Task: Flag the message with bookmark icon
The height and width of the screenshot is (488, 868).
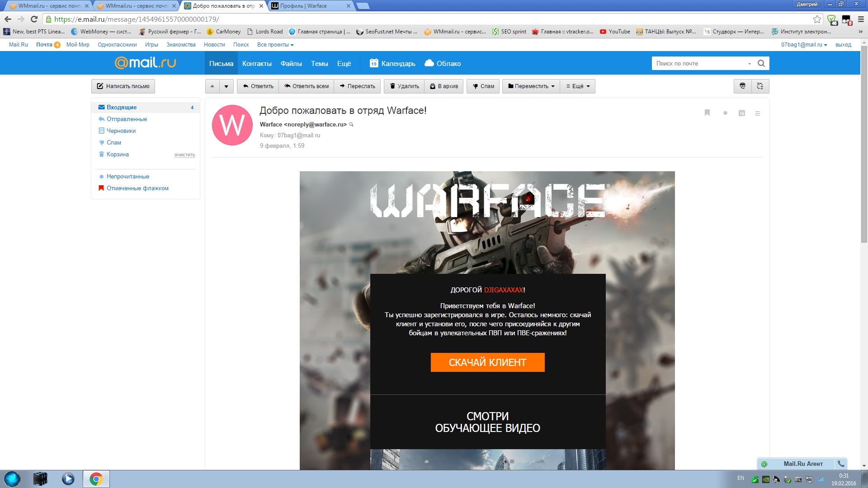Action: tap(707, 113)
